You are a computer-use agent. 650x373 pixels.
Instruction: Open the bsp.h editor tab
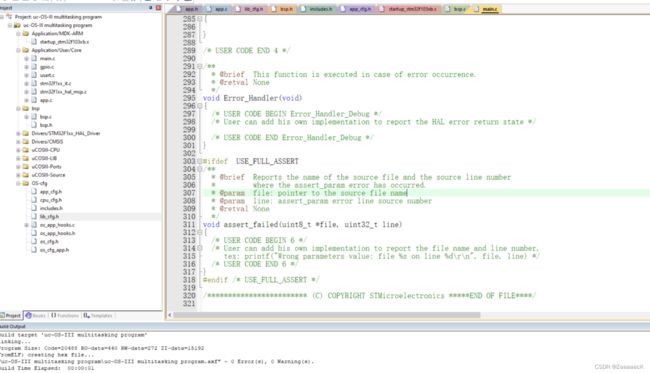tap(283, 9)
